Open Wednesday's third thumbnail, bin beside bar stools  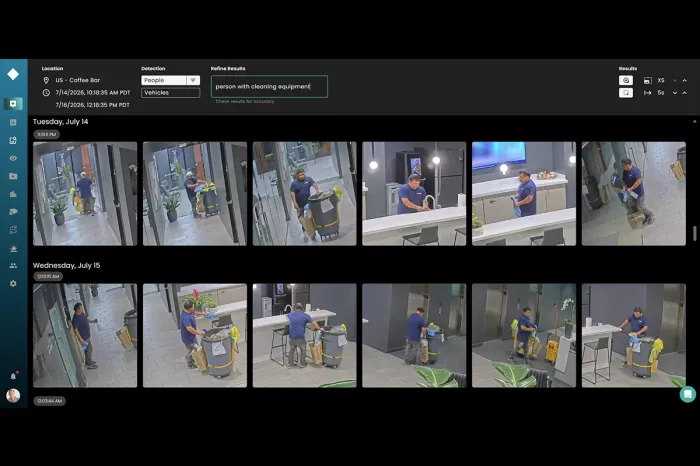pos(304,336)
